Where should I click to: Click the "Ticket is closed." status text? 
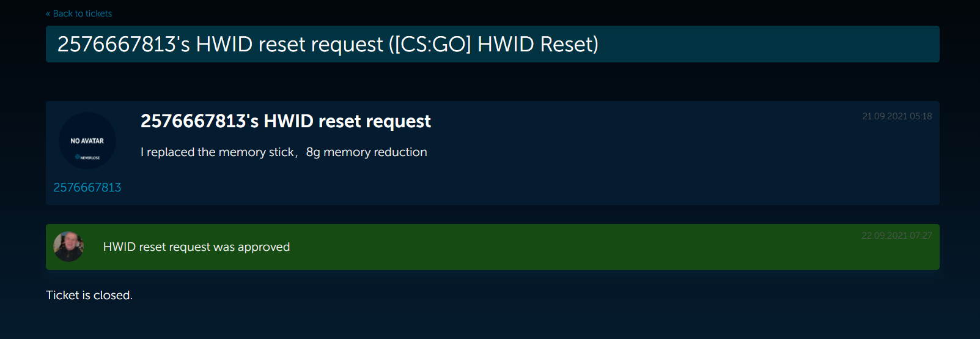coord(89,295)
